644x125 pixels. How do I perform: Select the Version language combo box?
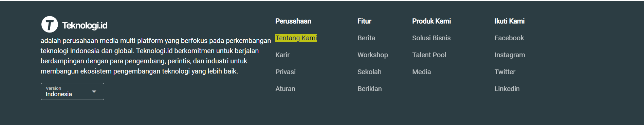coord(72,91)
